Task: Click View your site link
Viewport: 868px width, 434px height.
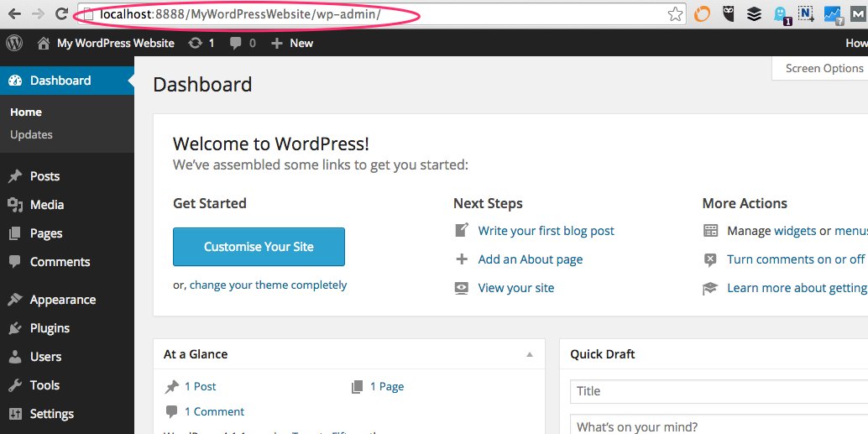Action: click(516, 288)
